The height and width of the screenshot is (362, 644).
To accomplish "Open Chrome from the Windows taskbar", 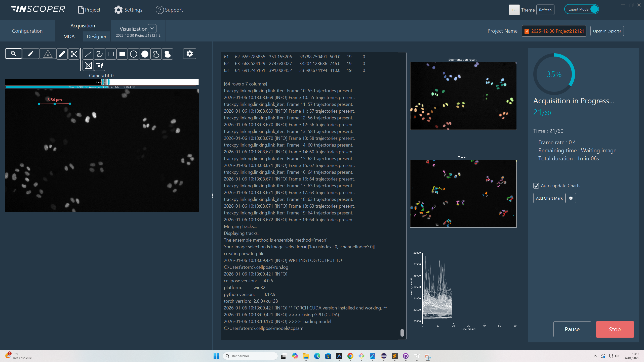I will pos(350,356).
